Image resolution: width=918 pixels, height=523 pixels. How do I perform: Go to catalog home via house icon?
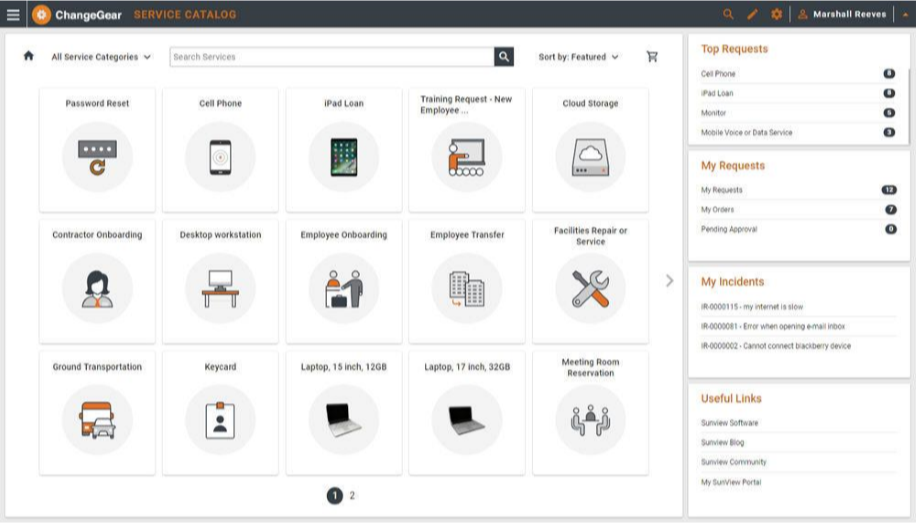(28, 56)
